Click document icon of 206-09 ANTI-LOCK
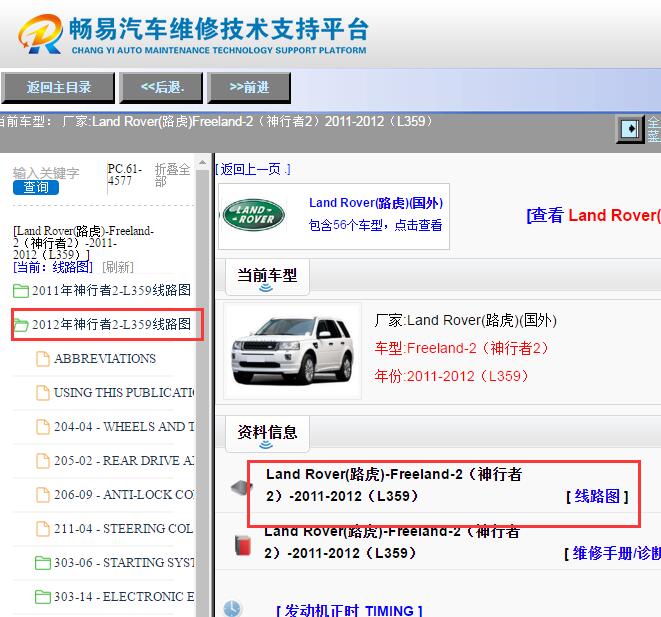 (43, 494)
